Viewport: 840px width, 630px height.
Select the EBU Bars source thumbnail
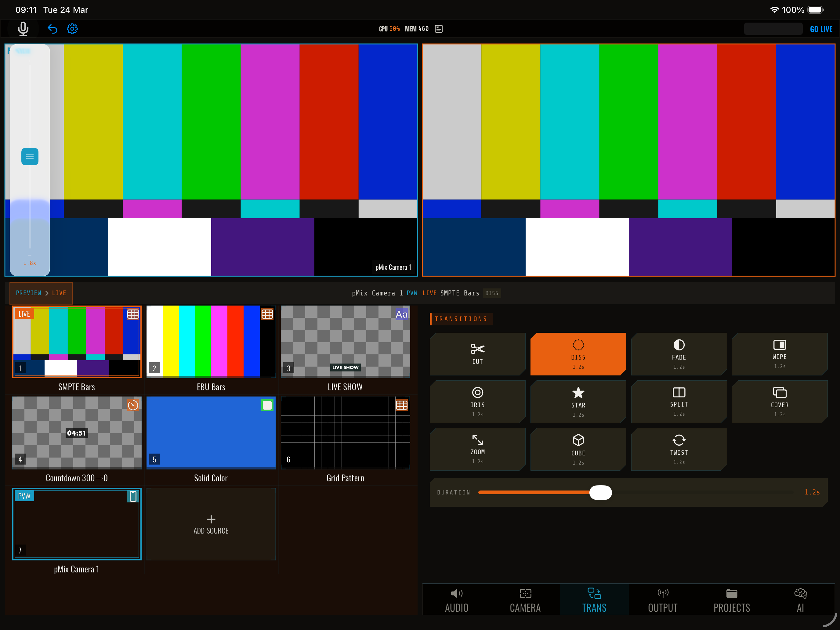click(x=211, y=342)
